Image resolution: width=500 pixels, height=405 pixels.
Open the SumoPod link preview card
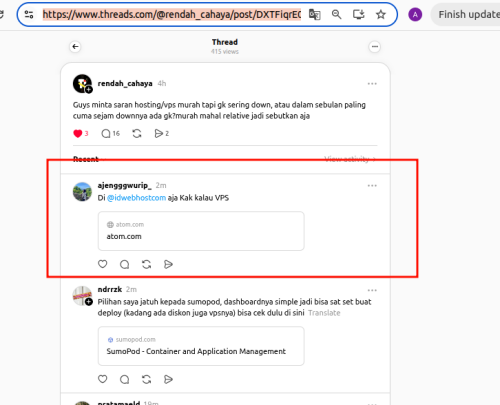[x=201, y=346]
